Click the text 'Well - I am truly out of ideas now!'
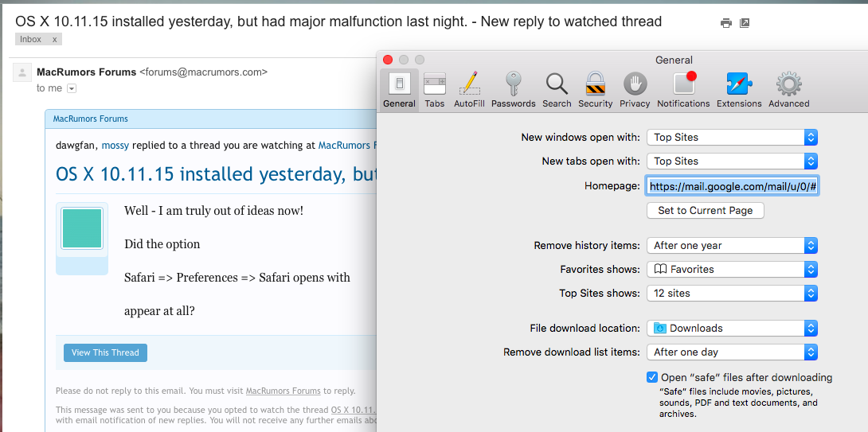Viewport: 868px width, 432px height. click(213, 211)
